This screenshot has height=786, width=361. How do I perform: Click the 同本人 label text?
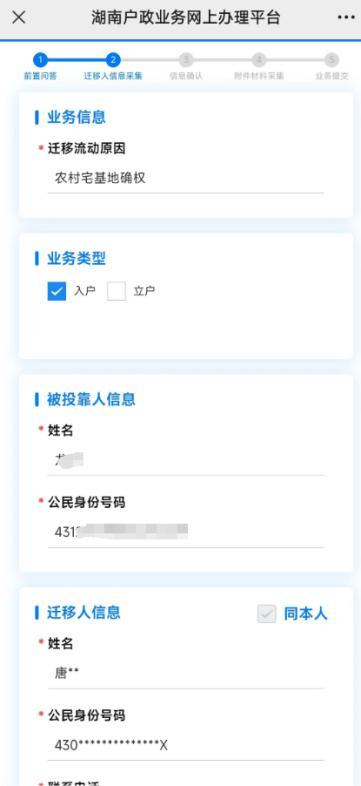pyautogui.click(x=305, y=614)
